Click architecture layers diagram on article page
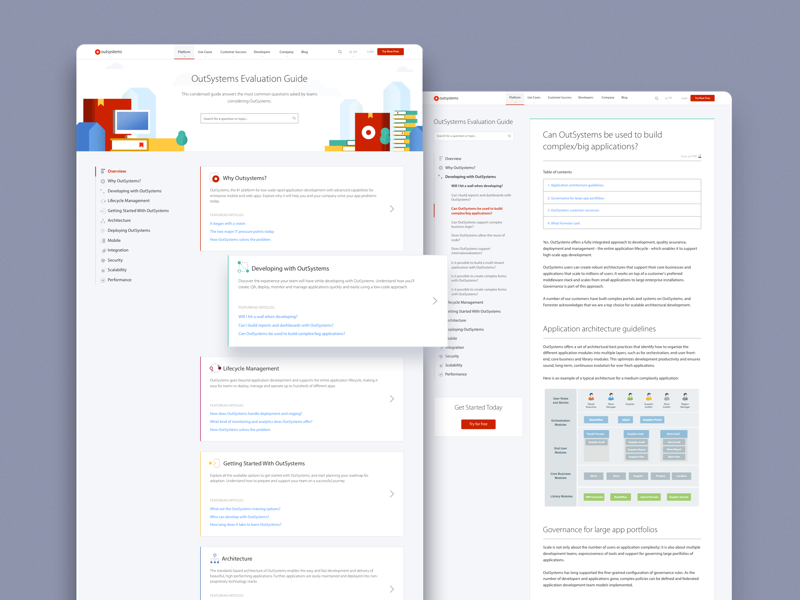The image size is (800, 600). coord(621,447)
